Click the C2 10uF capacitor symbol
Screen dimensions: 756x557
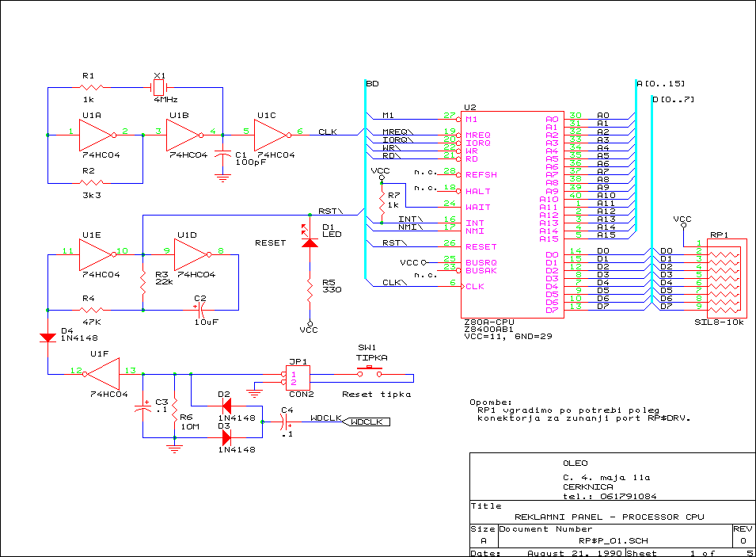click(x=200, y=310)
